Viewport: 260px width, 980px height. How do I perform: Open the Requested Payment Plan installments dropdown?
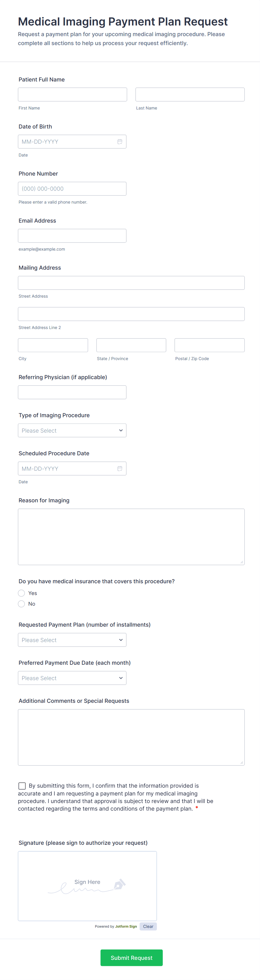(x=72, y=640)
